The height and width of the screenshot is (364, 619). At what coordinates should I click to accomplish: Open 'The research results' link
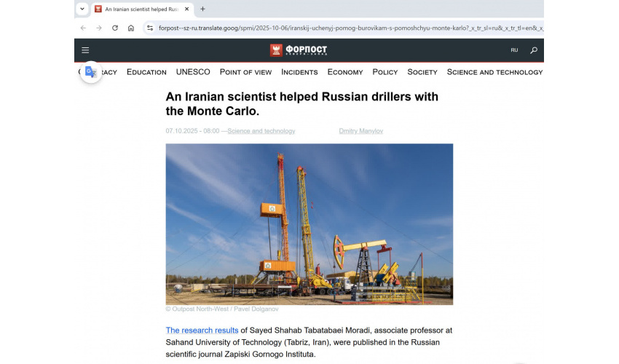coord(202,330)
